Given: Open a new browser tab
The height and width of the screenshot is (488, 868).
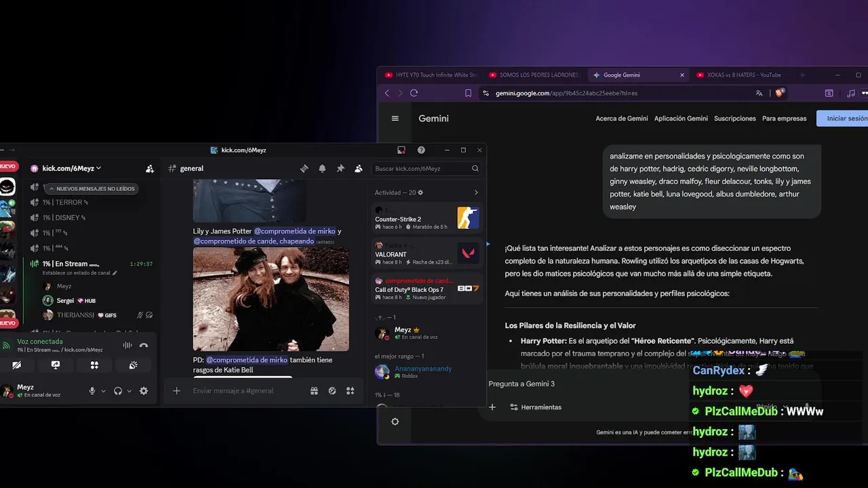Looking at the screenshot, I should pyautogui.click(x=802, y=75).
